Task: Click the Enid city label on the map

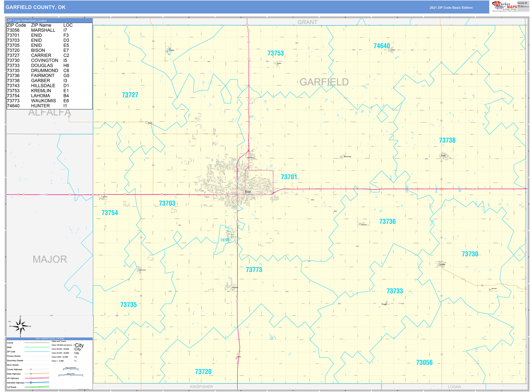Action: pyautogui.click(x=248, y=192)
